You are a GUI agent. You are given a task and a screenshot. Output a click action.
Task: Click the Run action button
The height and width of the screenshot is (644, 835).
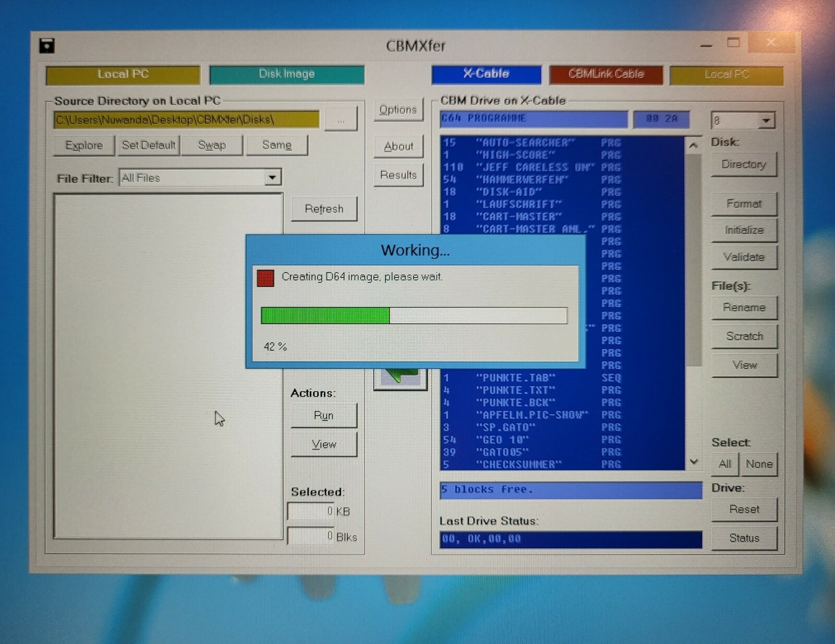tap(324, 416)
